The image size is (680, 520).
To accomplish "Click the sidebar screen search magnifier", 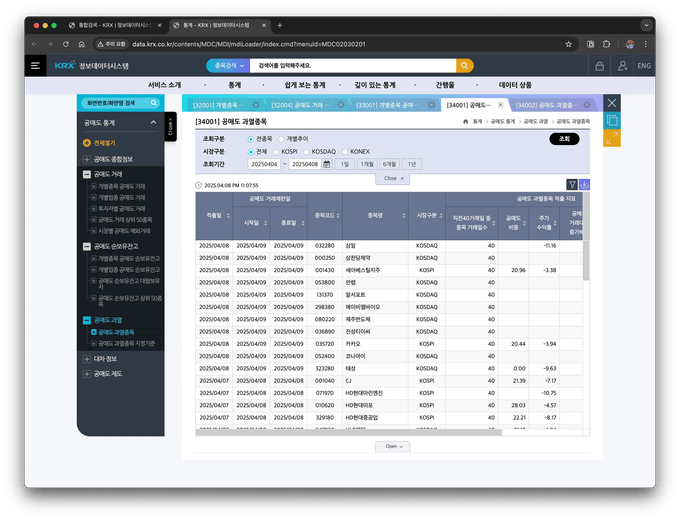I will (x=154, y=103).
